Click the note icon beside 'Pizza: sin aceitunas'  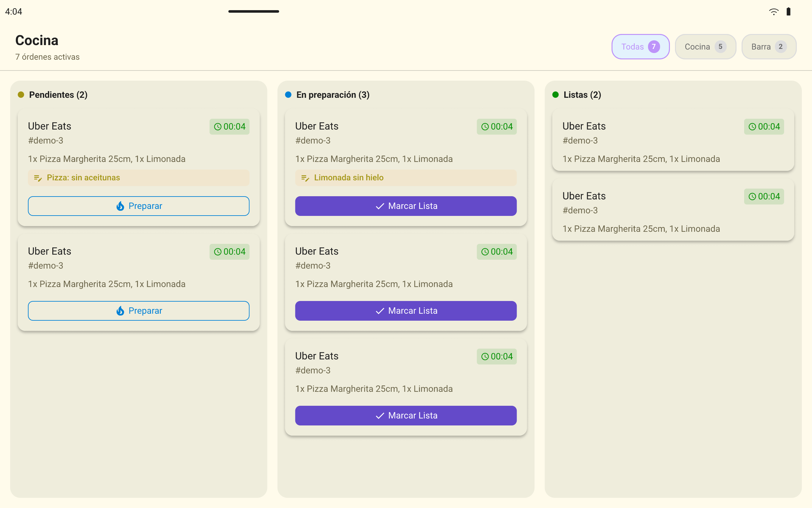pos(38,178)
